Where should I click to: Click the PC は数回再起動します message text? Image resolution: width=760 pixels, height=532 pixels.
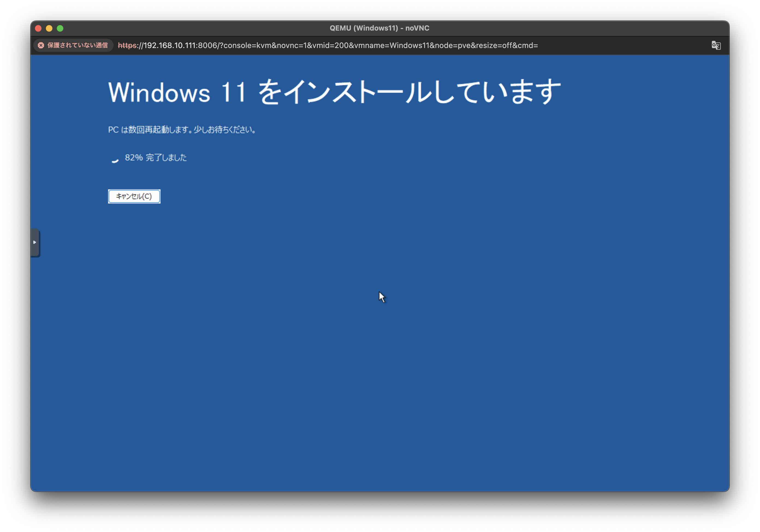coord(182,130)
